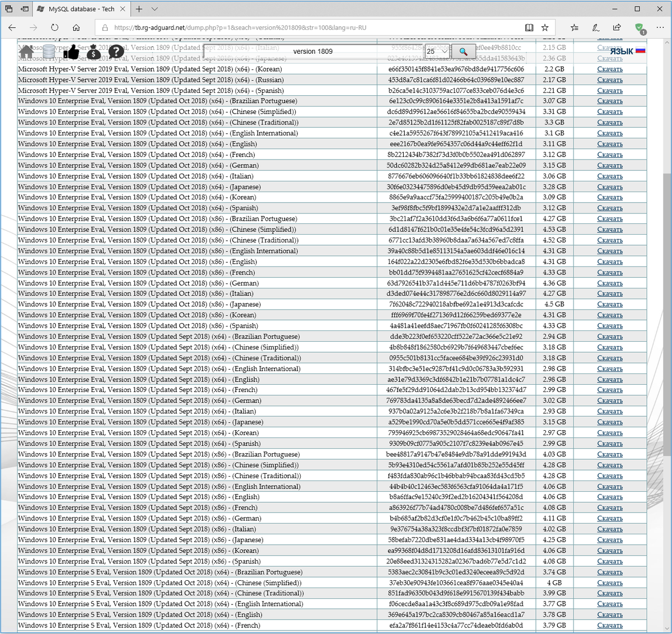Open a new tab with plus button
Screen dimensions: 672x634
tap(139, 9)
